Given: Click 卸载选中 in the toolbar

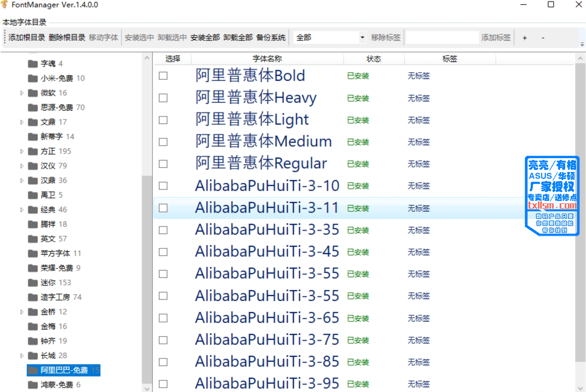Looking at the screenshot, I should tap(172, 38).
